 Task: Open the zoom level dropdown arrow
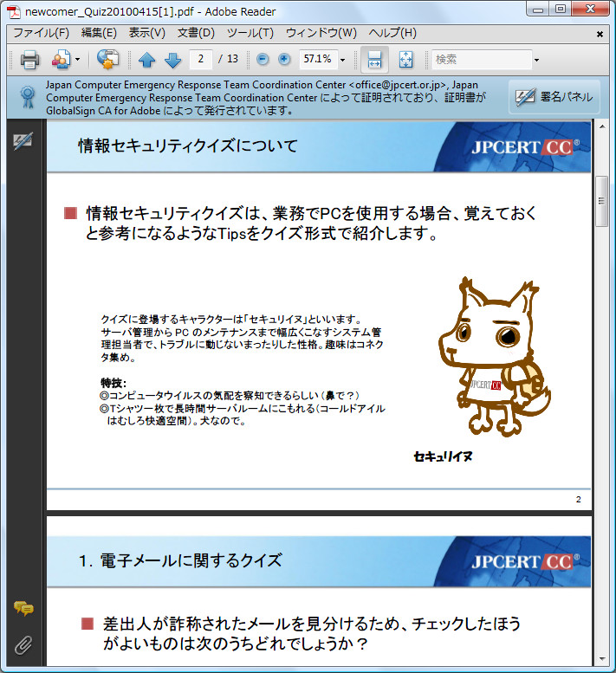click(x=342, y=60)
